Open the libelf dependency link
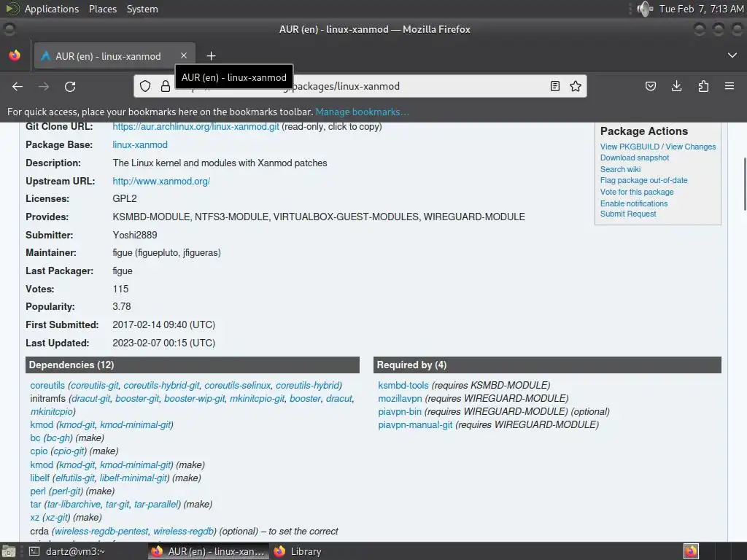 coord(40,478)
